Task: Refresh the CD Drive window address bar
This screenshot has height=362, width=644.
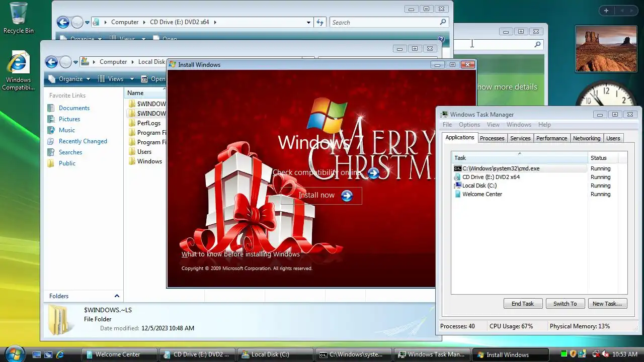Action: (x=320, y=22)
